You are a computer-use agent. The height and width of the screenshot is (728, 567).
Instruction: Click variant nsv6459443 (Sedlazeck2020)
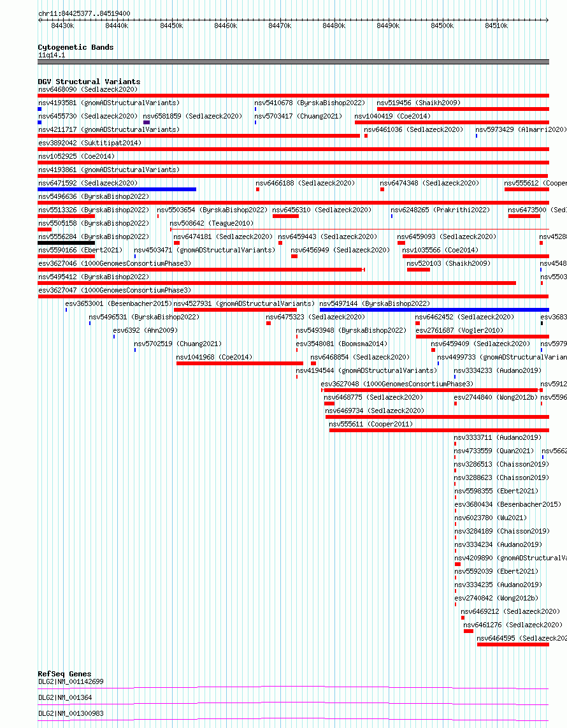coord(327,237)
